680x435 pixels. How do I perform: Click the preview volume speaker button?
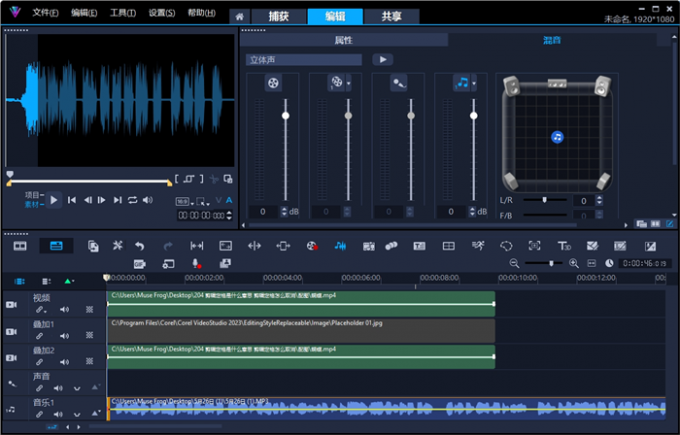coord(148,200)
